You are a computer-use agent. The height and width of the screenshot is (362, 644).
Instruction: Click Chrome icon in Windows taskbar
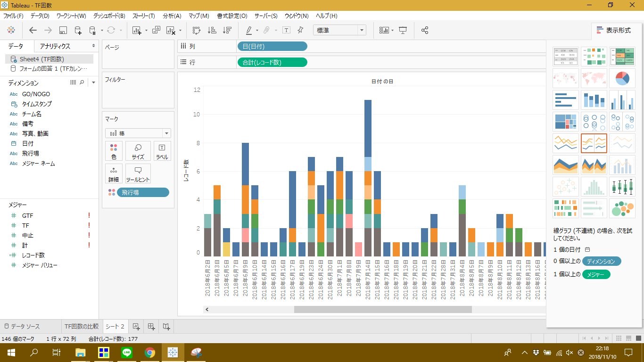point(149,352)
